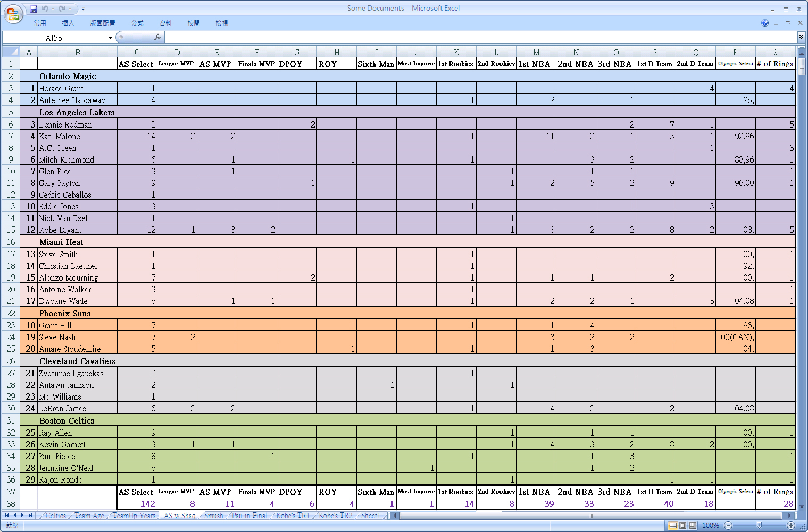Viewport: 808px width, 532px height.
Task: Open the 校閱 ribbon tab
Action: click(194, 23)
